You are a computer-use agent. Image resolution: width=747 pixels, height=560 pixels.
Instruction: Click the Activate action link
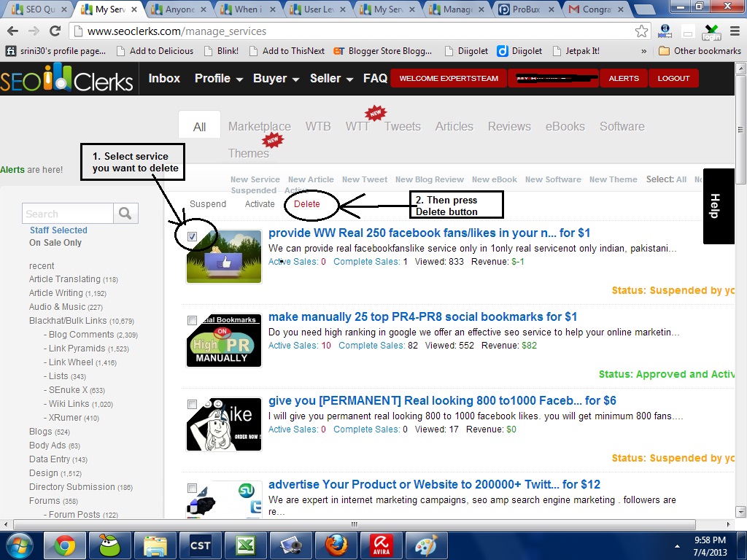[x=260, y=204]
